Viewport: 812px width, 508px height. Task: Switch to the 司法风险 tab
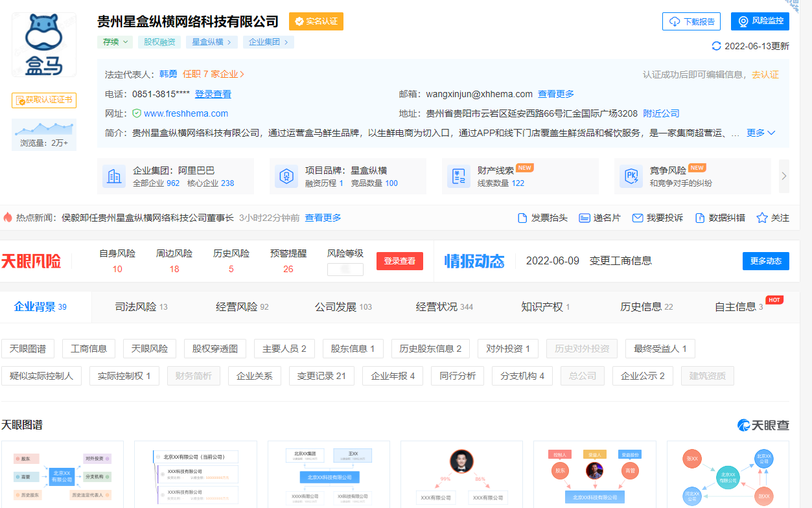point(141,307)
